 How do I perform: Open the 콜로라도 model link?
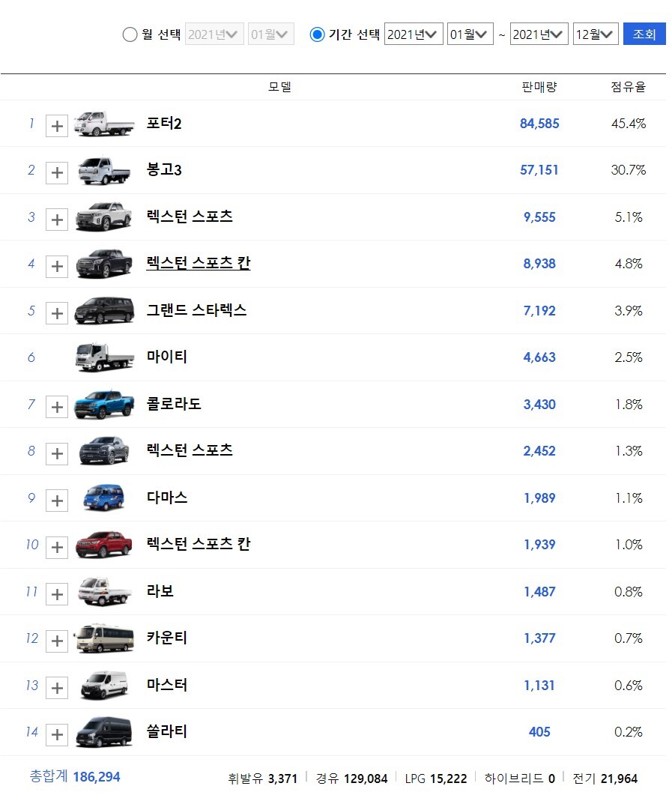pyautogui.click(x=173, y=404)
